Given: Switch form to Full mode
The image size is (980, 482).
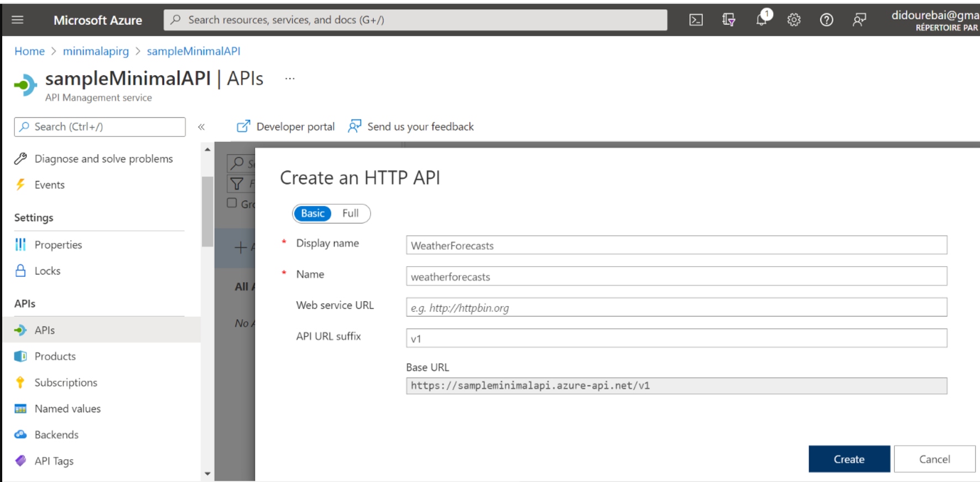Looking at the screenshot, I should tap(350, 214).
